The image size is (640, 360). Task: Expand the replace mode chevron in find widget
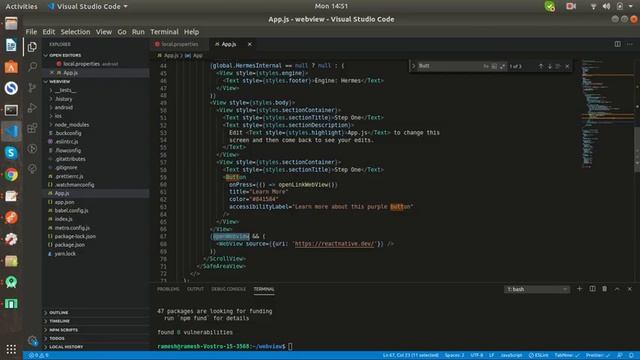[413, 66]
